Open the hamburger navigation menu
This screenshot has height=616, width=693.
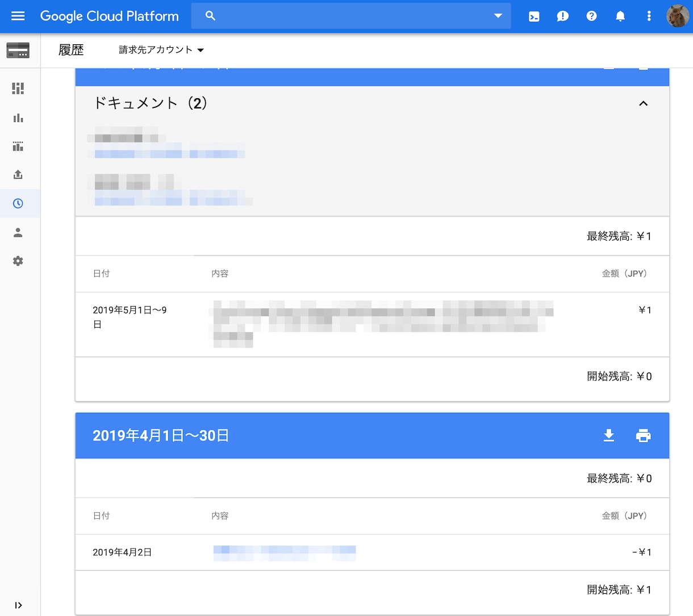pos(18,16)
